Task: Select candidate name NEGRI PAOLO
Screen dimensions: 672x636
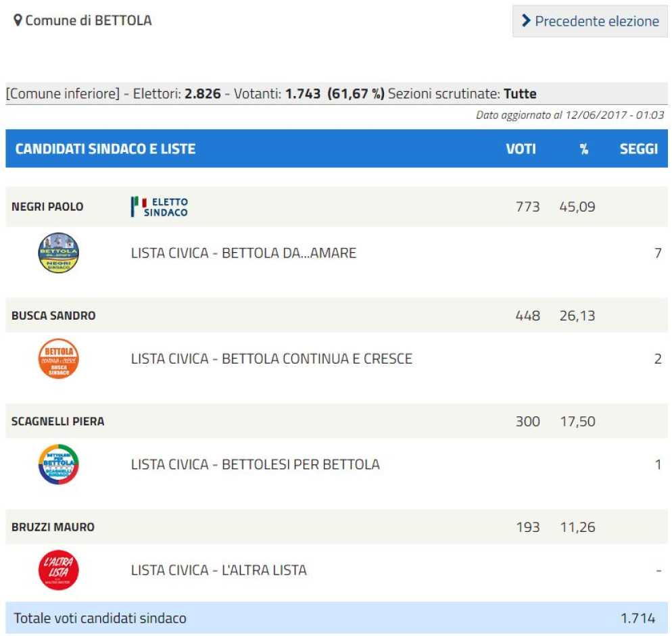Action: pyautogui.click(x=47, y=207)
